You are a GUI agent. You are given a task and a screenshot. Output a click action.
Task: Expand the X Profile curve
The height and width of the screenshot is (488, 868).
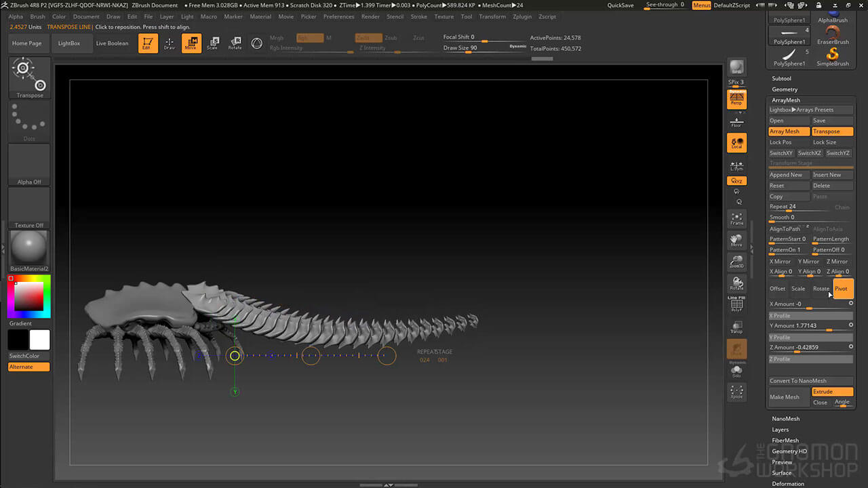click(810, 316)
